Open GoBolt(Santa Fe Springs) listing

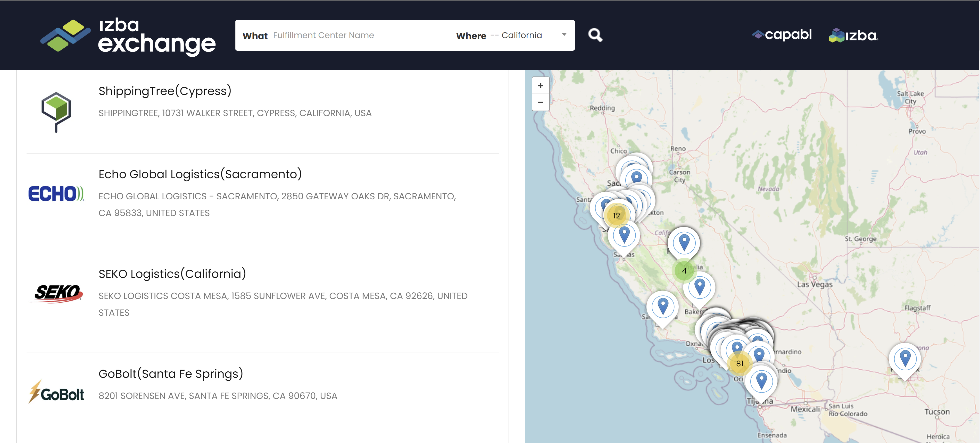point(171,374)
